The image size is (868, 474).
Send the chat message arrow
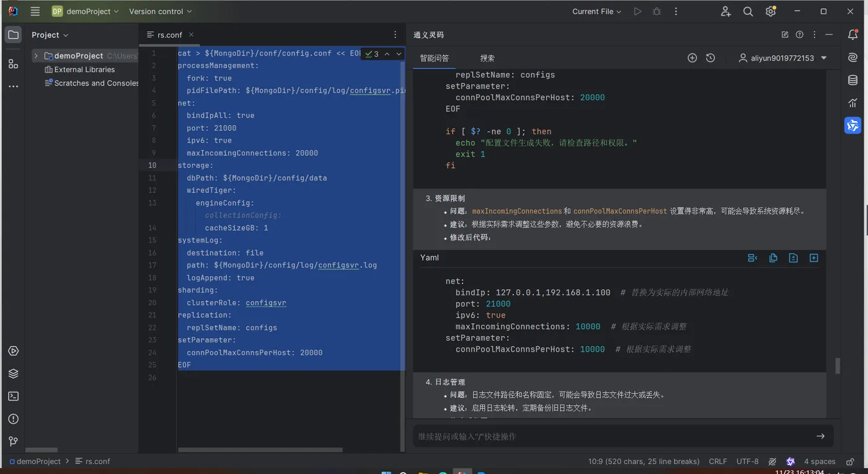(820, 436)
